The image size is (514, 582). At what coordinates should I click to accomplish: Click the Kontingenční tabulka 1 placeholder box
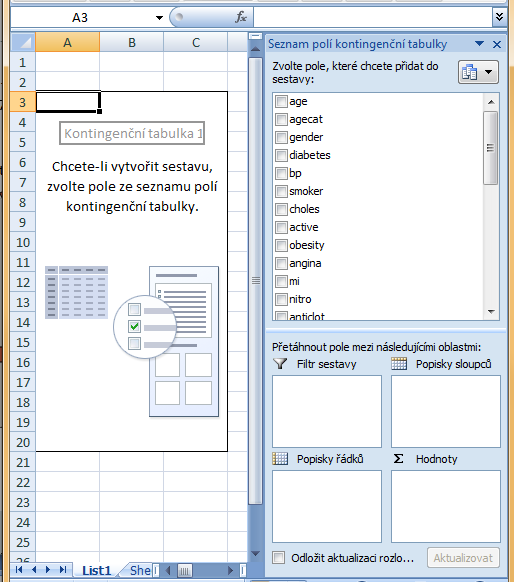point(132,133)
